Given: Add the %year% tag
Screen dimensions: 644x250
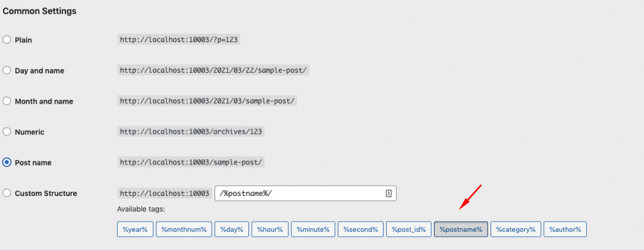Looking at the screenshot, I should click(135, 229).
